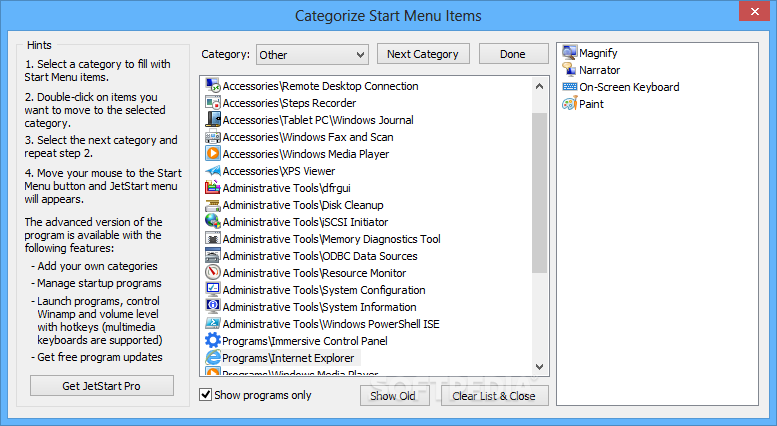The height and width of the screenshot is (426, 777).
Task: Click the Steps Recorder icon
Action: [x=213, y=103]
